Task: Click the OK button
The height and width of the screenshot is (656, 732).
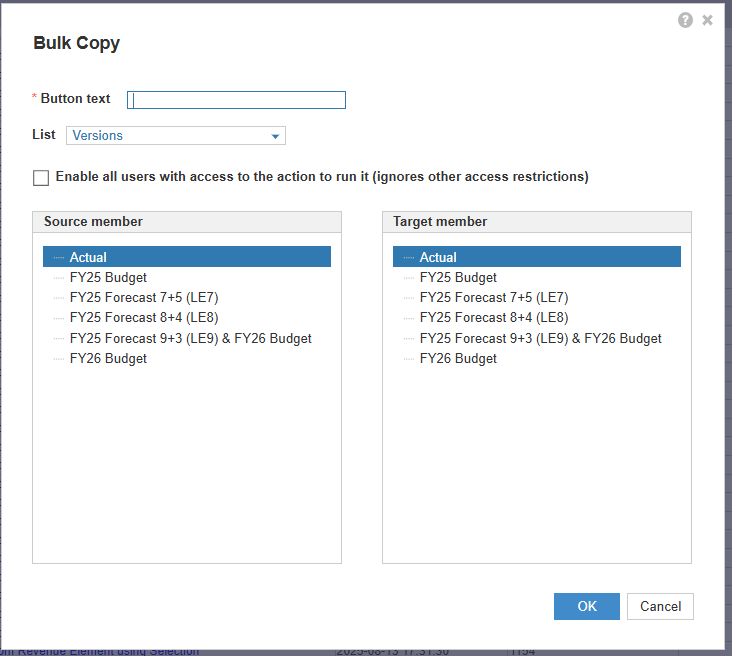Action: tap(587, 606)
